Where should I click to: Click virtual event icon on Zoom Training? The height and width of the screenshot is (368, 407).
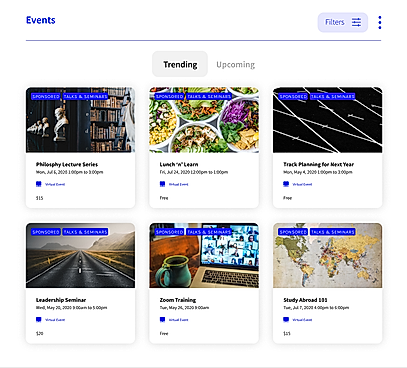(162, 320)
